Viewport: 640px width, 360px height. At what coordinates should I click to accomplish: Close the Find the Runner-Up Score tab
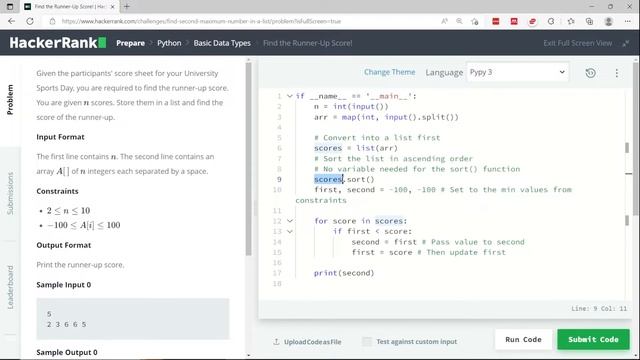tap(113, 7)
